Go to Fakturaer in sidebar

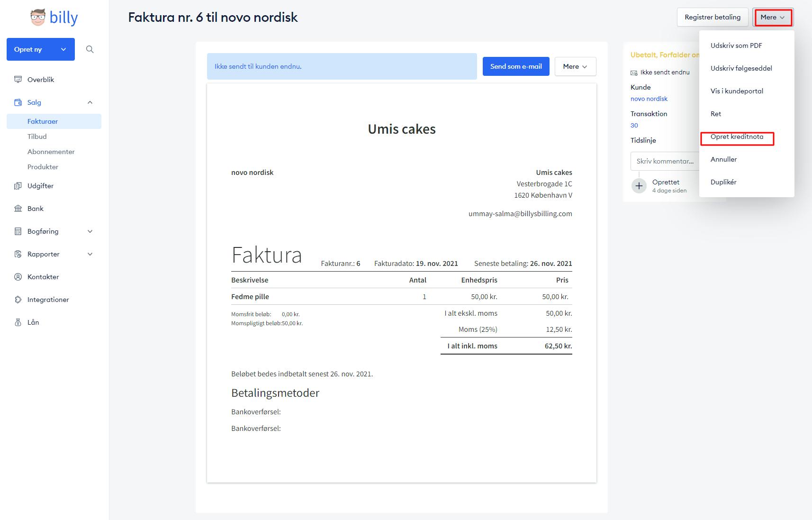pos(54,121)
